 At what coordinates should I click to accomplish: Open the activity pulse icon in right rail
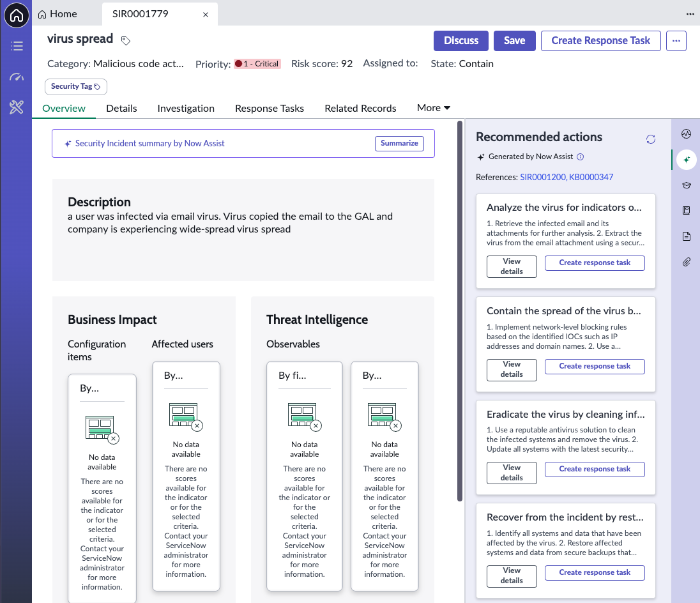tap(687, 134)
